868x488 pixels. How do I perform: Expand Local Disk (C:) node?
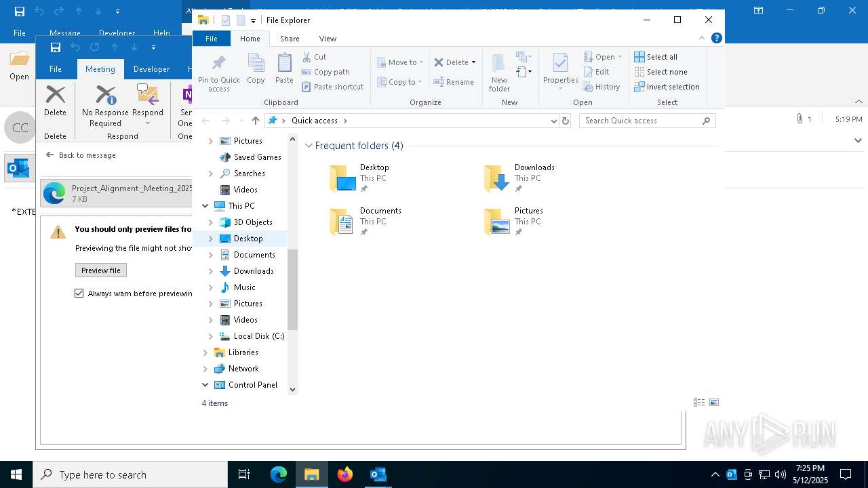click(210, 336)
